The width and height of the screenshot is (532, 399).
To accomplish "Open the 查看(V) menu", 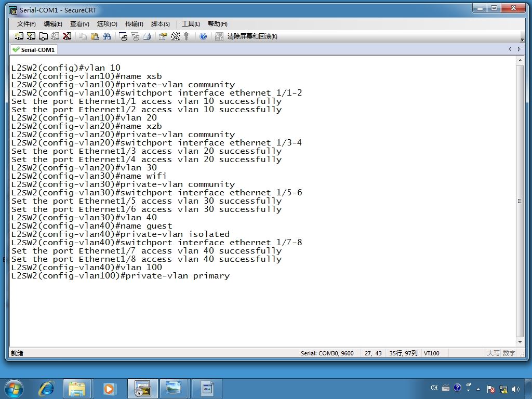I will click(79, 24).
